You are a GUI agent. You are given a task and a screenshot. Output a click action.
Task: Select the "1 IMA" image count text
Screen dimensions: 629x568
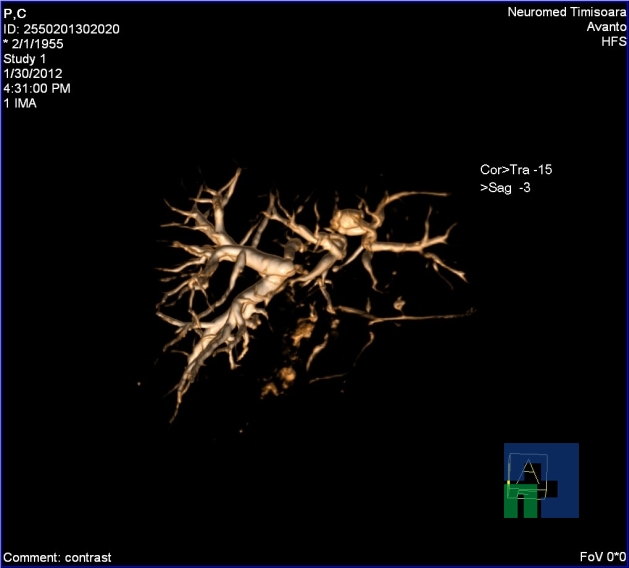pyautogui.click(x=20, y=103)
